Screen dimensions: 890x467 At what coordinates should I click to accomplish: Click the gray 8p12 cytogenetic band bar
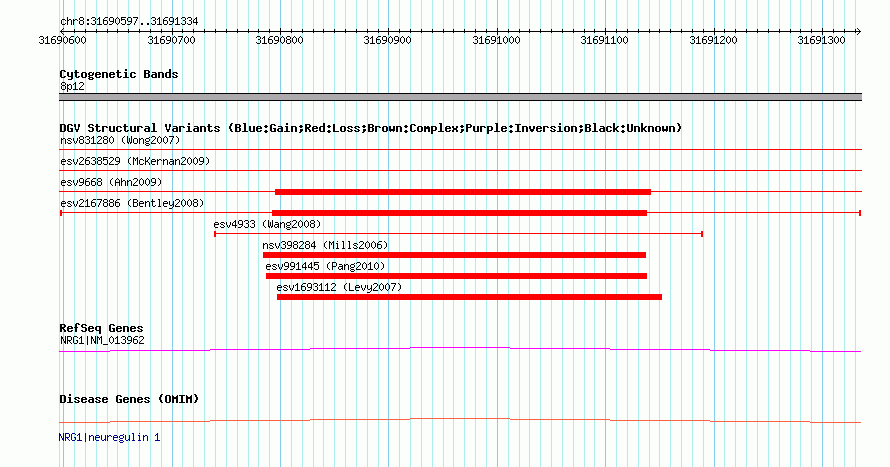460,97
